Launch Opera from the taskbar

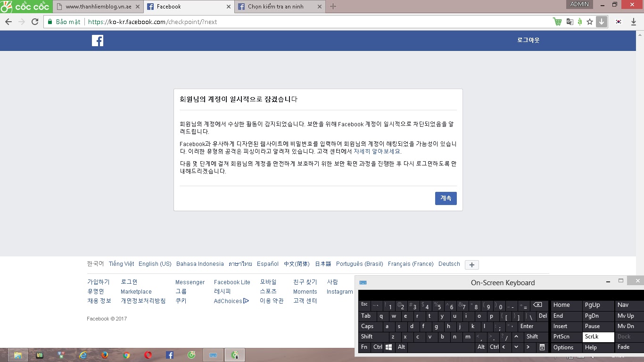tap(148, 355)
